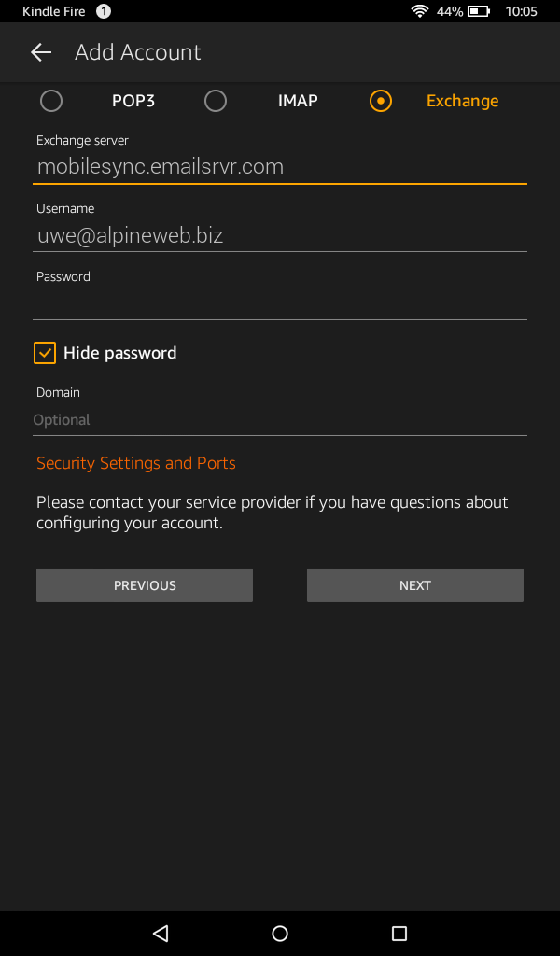
Task: Tap the Add Account title
Action: click(138, 52)
